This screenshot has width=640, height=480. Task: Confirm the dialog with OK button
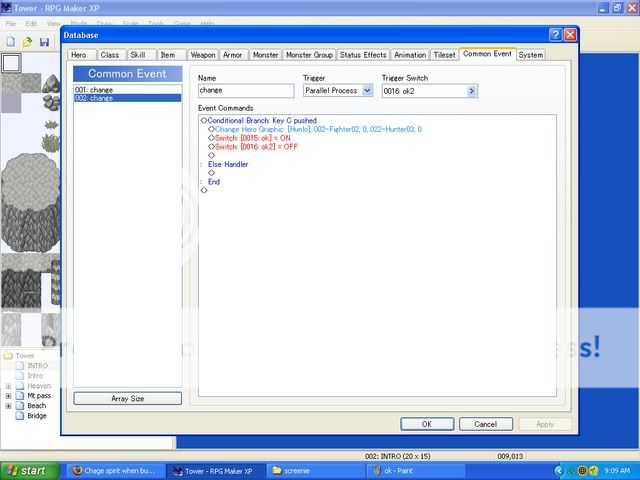(x=427, y=424)
